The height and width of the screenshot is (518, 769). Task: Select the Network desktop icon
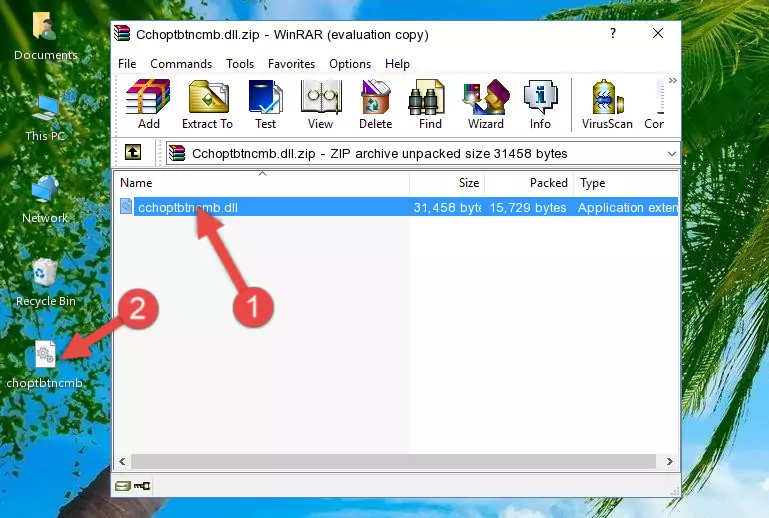pos(45,200)
